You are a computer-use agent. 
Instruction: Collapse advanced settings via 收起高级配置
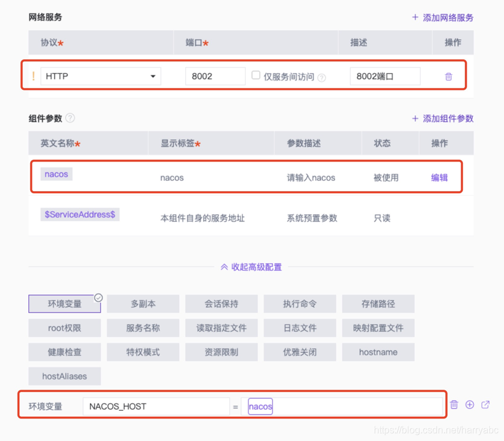point(252,267)
